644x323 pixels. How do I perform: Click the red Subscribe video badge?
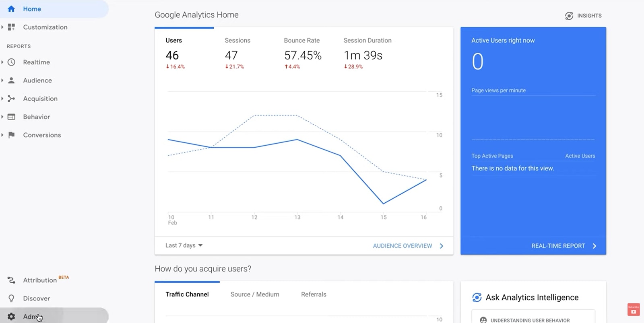pos(634,310)
